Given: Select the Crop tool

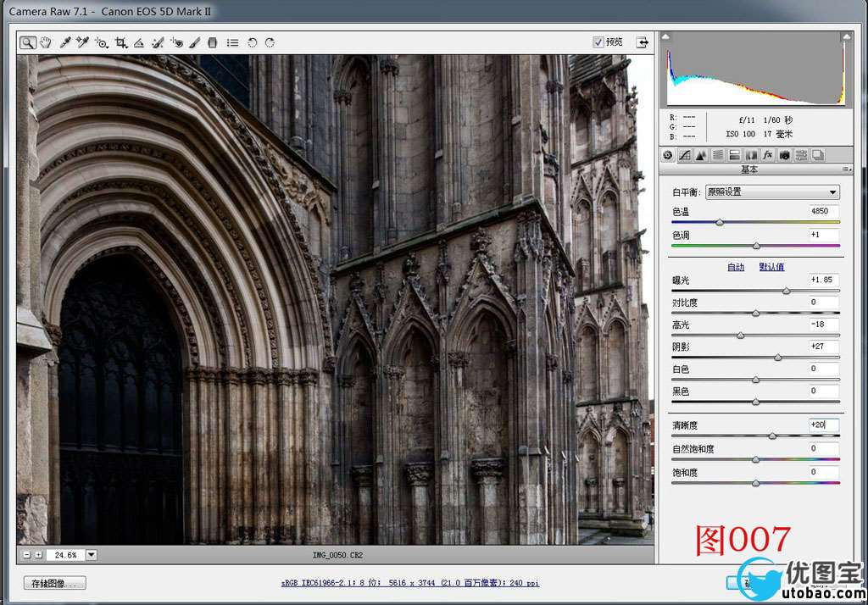Looking at the screenshot, I should [x=120, y=42].
